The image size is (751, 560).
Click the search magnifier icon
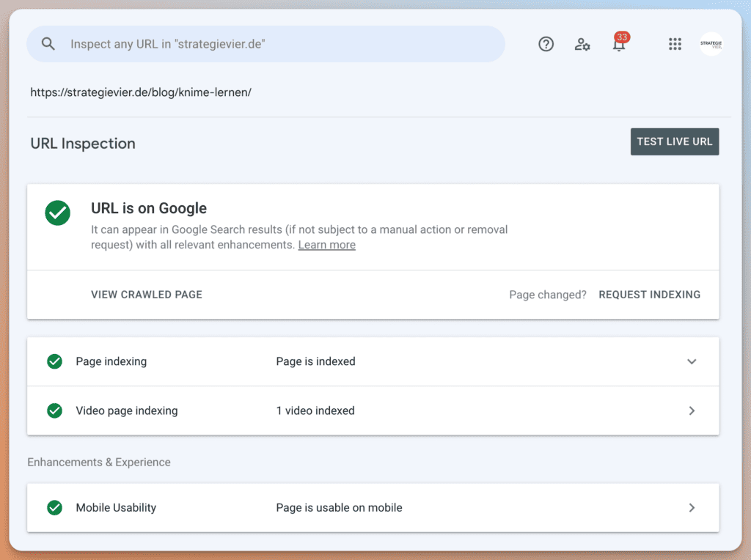(x=48, y=44)
